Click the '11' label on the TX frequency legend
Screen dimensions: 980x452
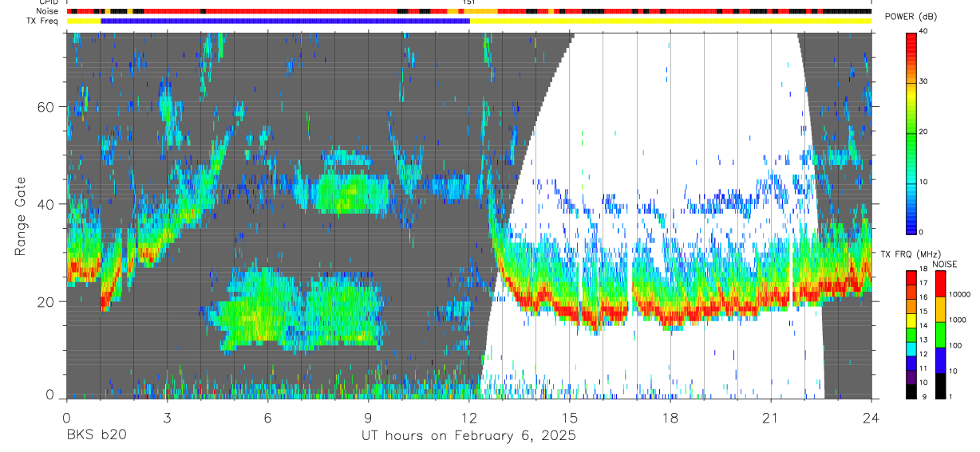(x=923, y=368)
